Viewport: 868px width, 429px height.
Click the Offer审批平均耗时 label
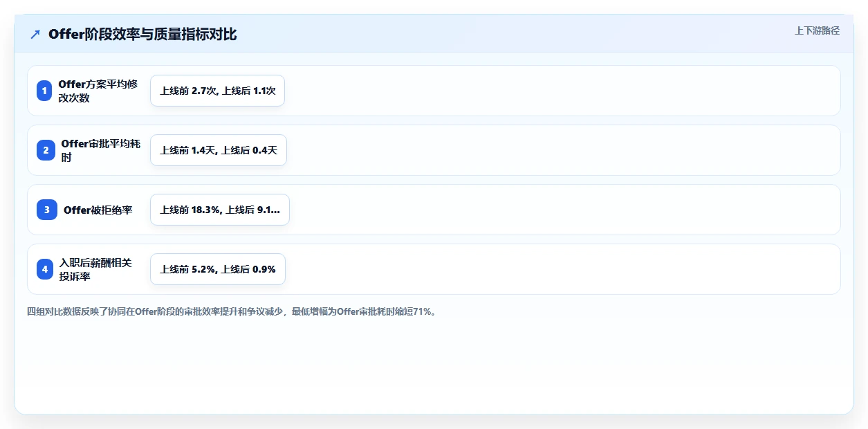click(101, 150)
